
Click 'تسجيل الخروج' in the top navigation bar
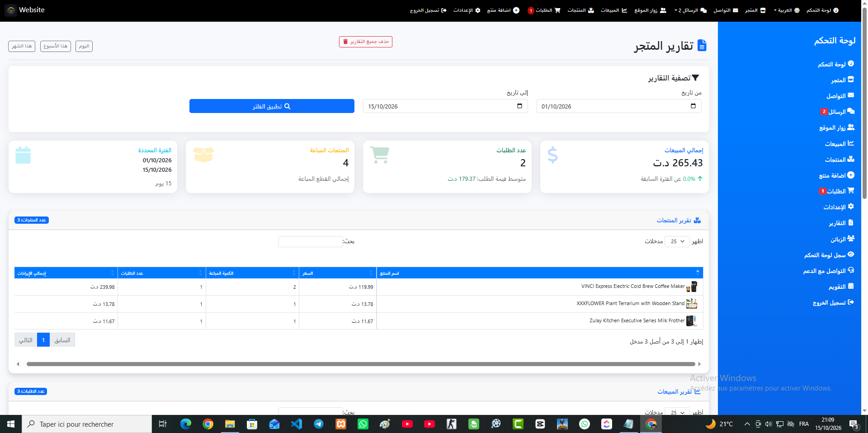pyautogui.click(x=428, y=10)
